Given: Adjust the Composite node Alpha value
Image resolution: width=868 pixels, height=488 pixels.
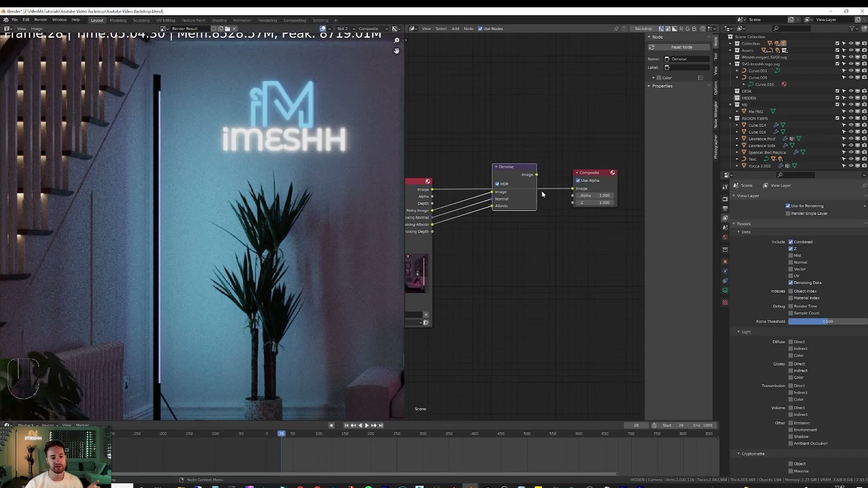Looking at the screenshot, I should (595, 196).
